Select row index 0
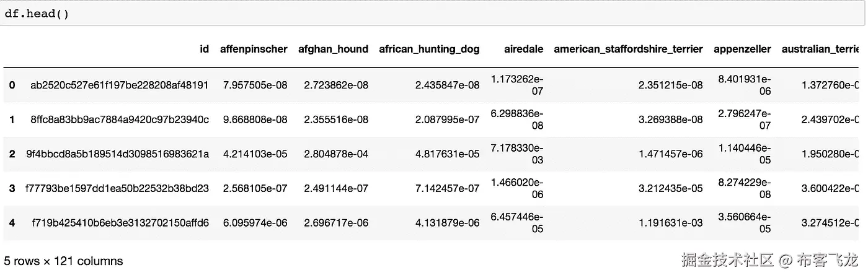The image size is (868, 278). point(12,85)
